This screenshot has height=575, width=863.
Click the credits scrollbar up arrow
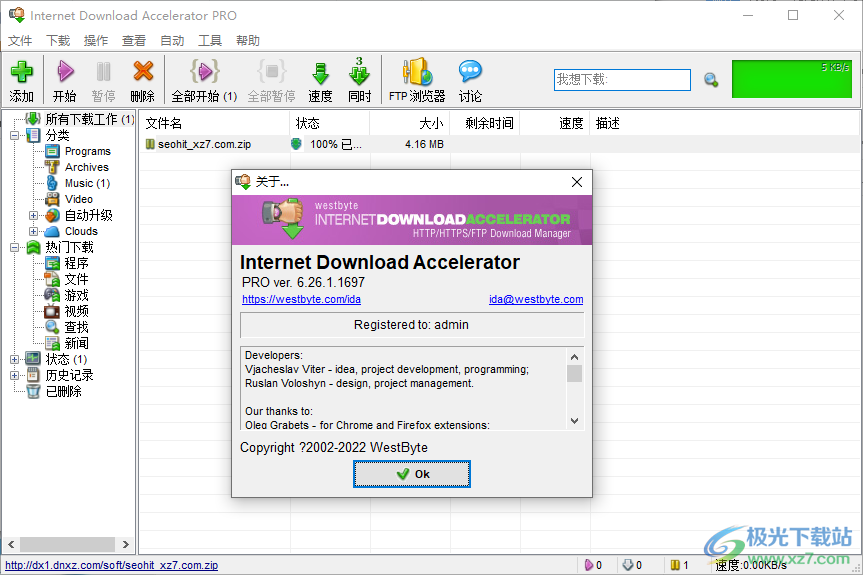[x=574, y=357]
